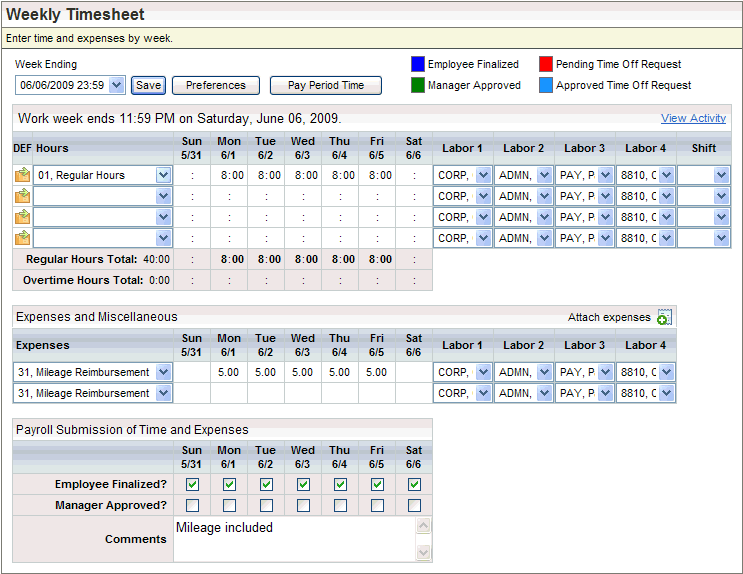
Task: Check Manager Approved box for Thu 6/4
Action: coord(340,505)
